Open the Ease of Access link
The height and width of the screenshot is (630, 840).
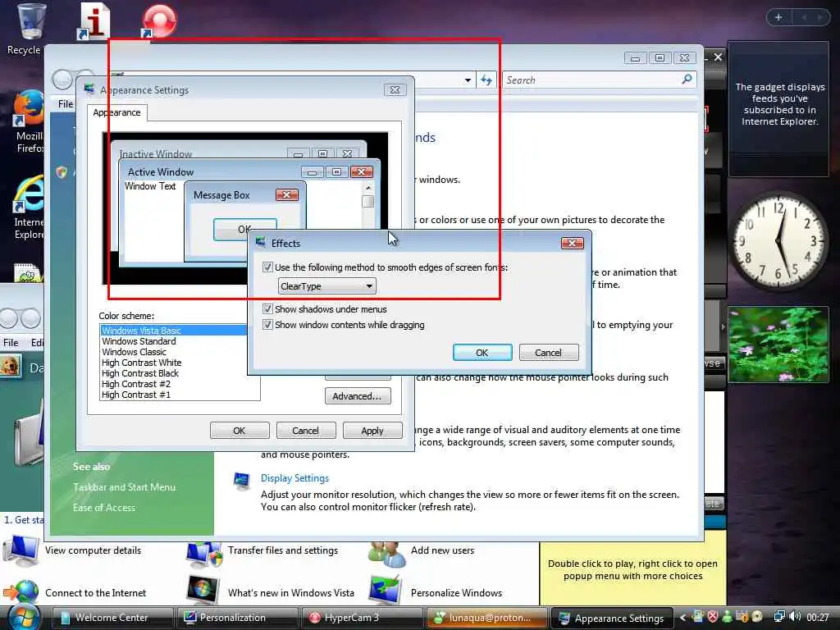[104, 507]
